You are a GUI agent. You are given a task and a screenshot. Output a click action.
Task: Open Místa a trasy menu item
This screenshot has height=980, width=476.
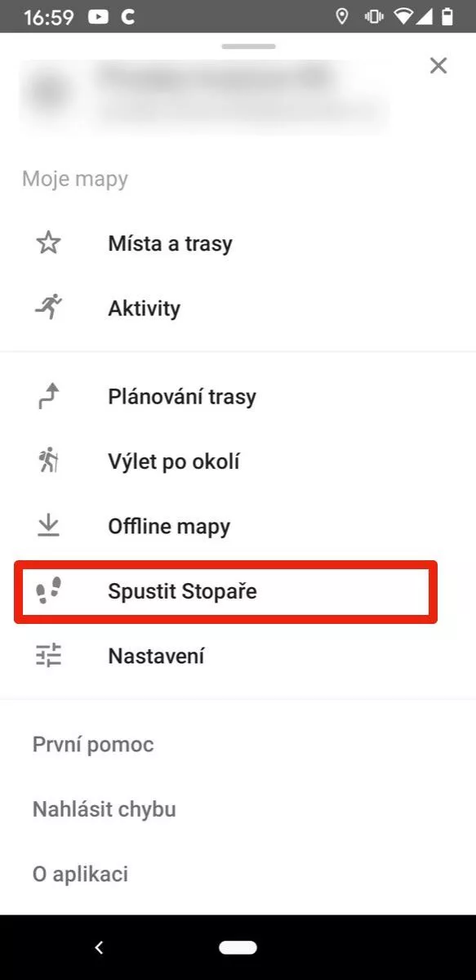point(238,243)
